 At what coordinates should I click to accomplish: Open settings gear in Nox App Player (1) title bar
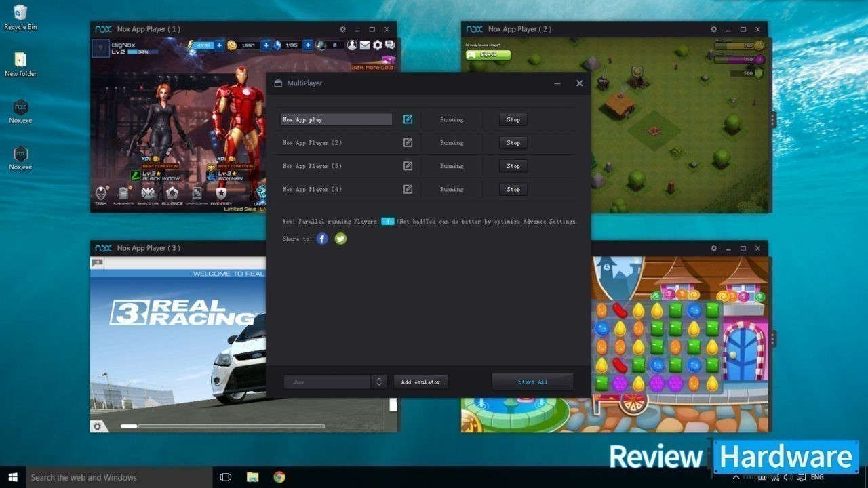click(342, 29)
